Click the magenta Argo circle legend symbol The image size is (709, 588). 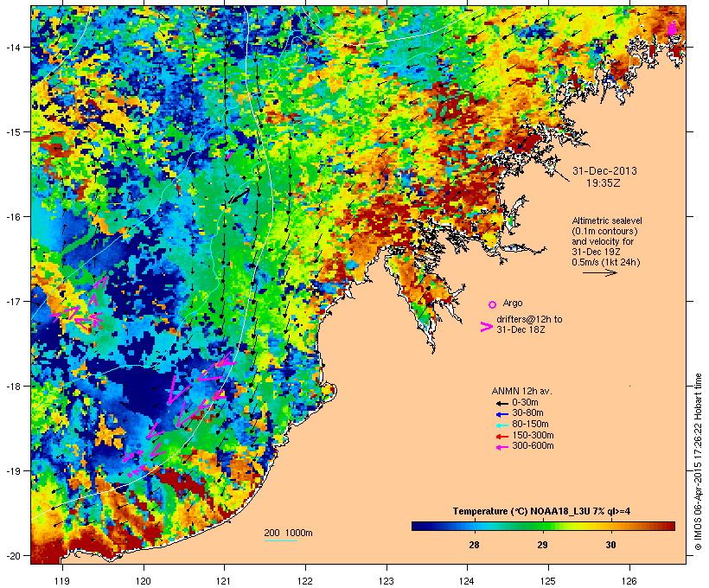click(493, 305)
